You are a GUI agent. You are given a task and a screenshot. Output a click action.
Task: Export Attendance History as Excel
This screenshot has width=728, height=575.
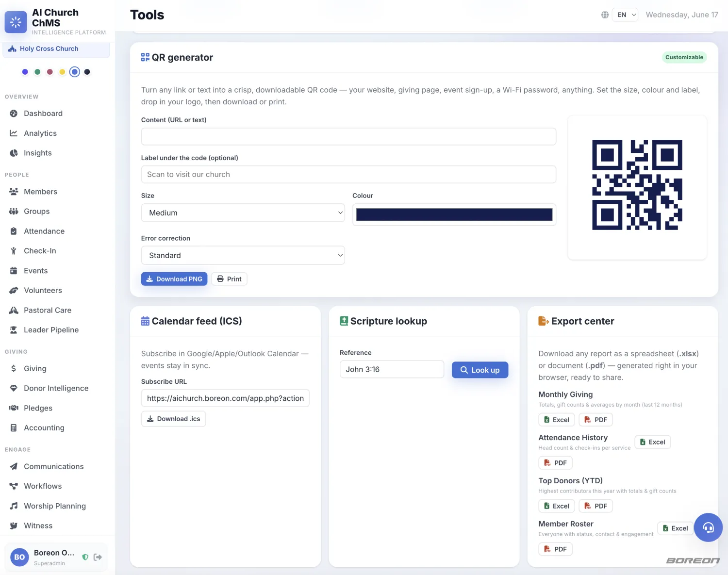click(653, 442)
